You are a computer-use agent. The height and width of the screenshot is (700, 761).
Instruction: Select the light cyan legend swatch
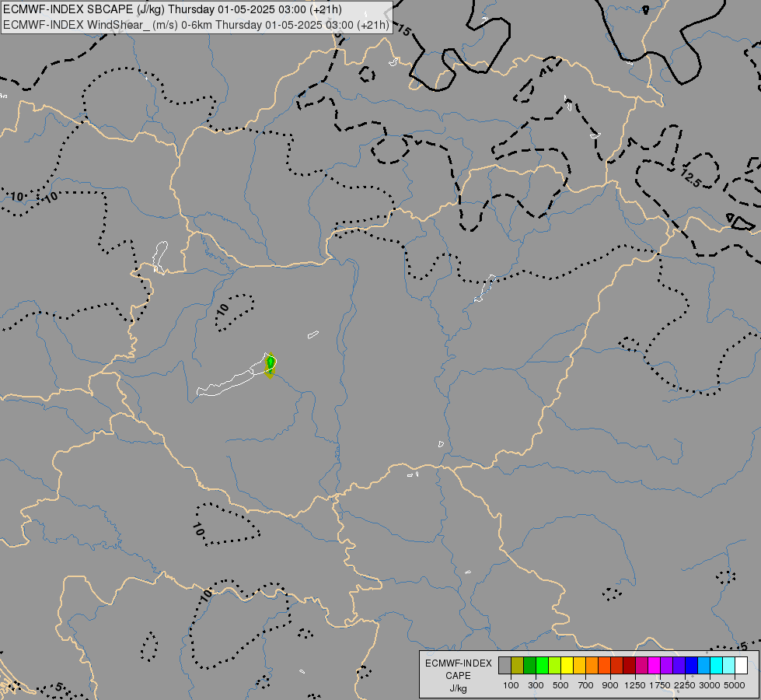pyautogui.click(x=728, y=665)
